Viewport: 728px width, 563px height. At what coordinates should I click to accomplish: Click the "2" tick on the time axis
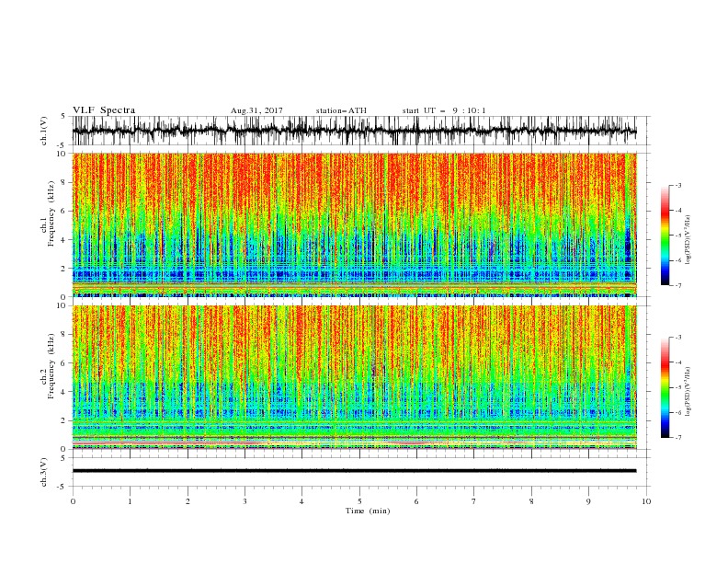pos(188,501)
